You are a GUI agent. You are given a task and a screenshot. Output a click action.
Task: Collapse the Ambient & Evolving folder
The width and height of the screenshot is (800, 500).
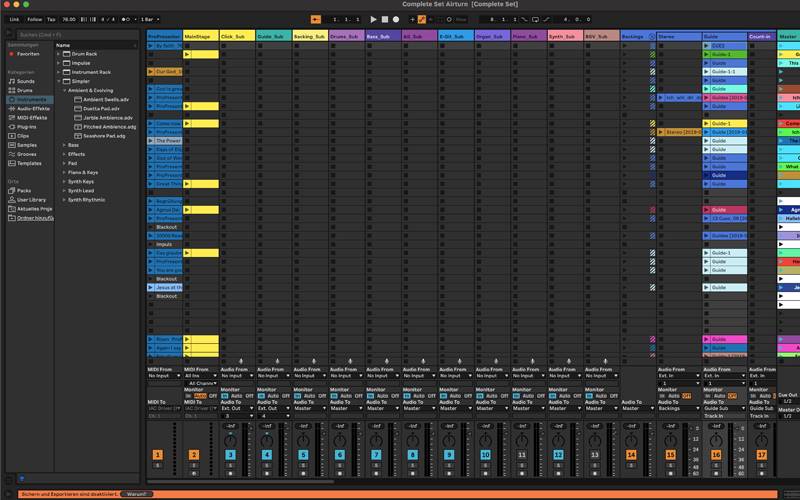(65, 90)
